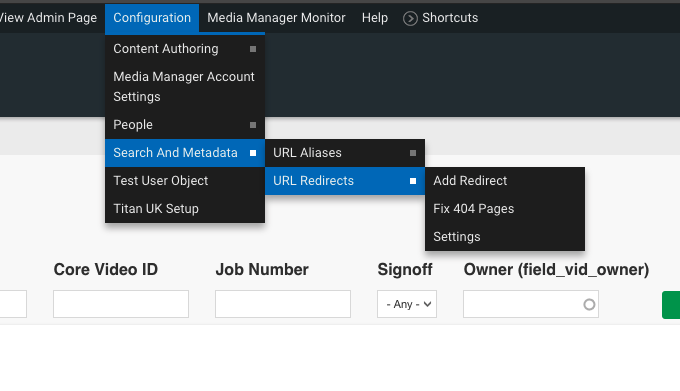Expand URL Aliases submenu square indicator
The image size is (680, 391).
(413, 153)
